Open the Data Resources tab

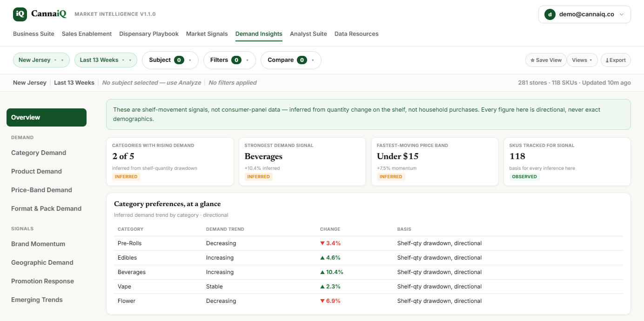point(356,34)
